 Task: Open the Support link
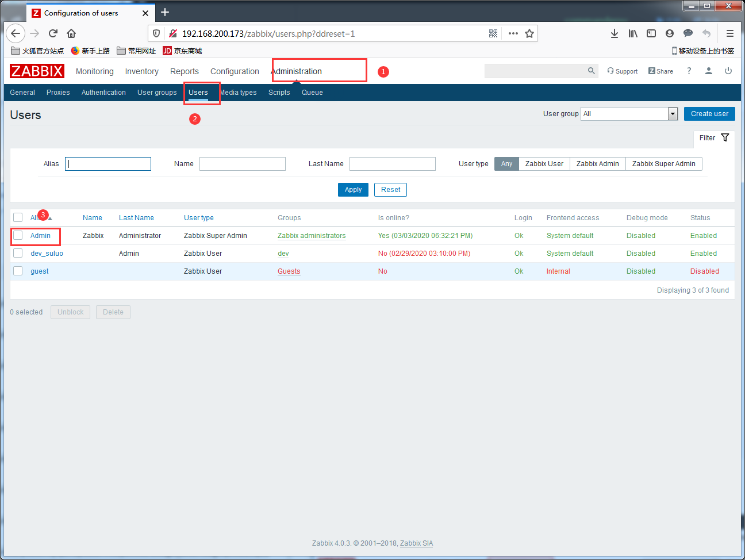623,71
